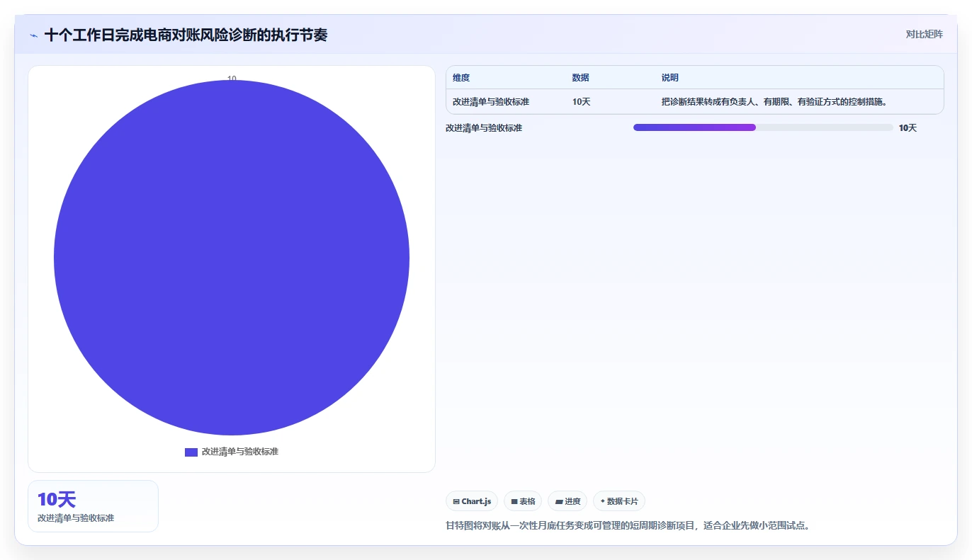Screen dimensions: 972x560
Task: Select the 数据 column header
Action: [581, 78]
